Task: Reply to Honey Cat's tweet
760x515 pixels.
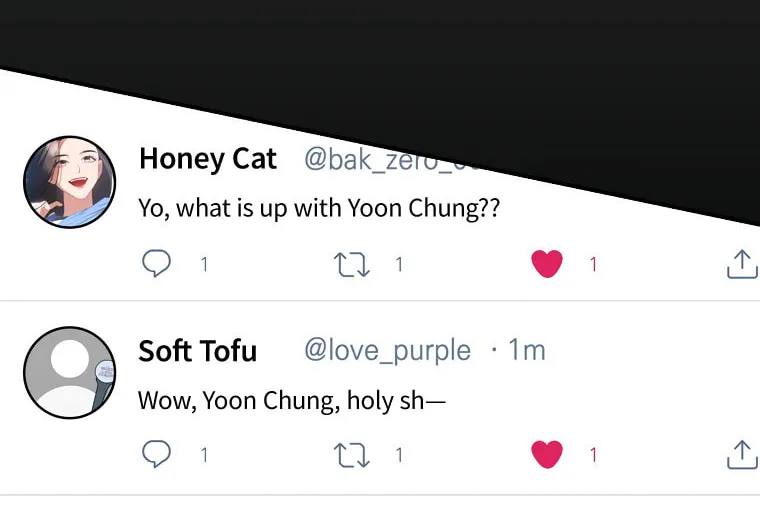Action: pos(156,264)
